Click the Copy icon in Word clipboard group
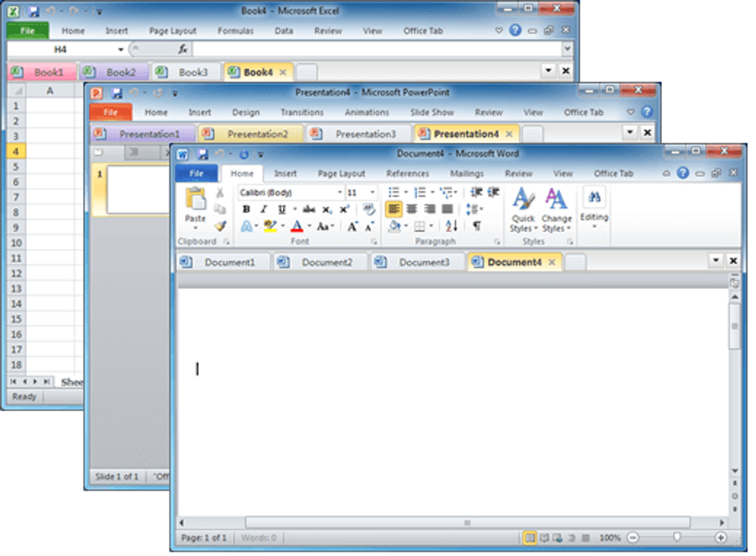This screenshot has height=556, width=756. [220, 209]
